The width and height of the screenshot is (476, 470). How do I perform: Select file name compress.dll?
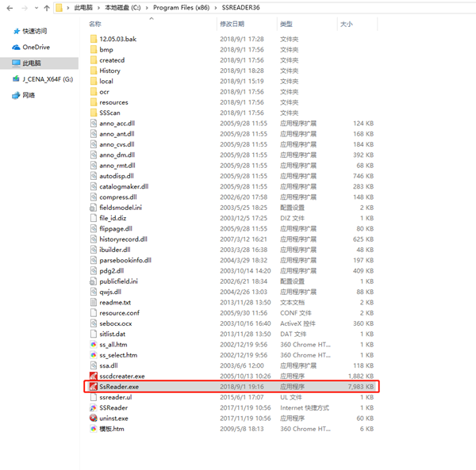click(x=118, y=197)
